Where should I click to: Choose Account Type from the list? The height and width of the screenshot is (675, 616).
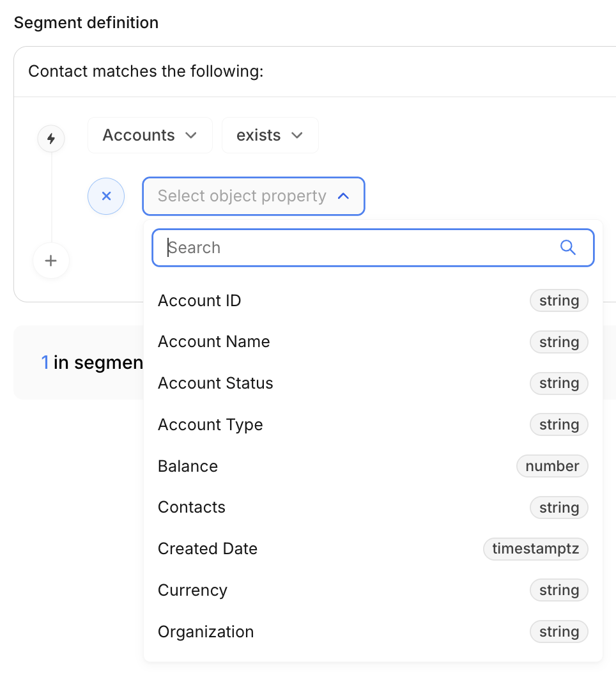tap(210, 425)
